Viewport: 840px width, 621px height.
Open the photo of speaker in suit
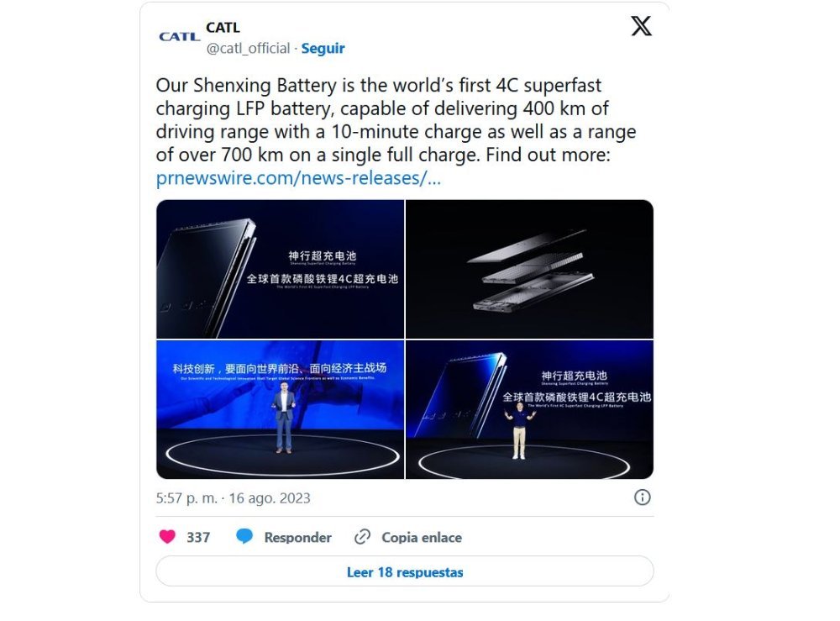(281, 409)
